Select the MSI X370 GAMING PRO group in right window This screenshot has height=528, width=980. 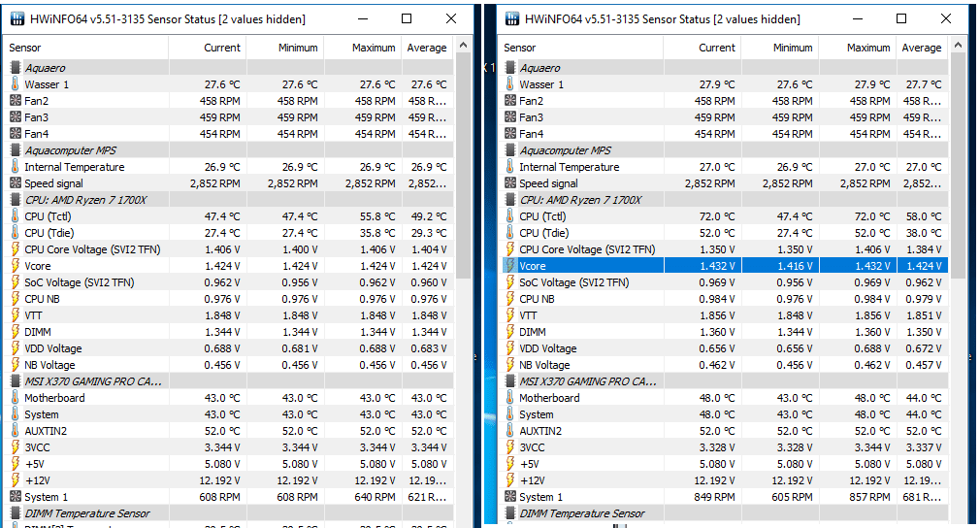pos(725,381)
